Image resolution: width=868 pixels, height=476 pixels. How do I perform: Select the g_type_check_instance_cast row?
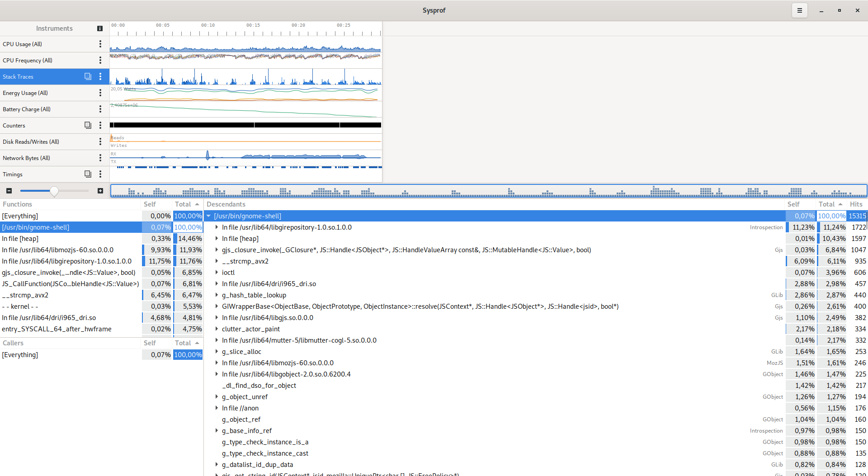[536, 453]
